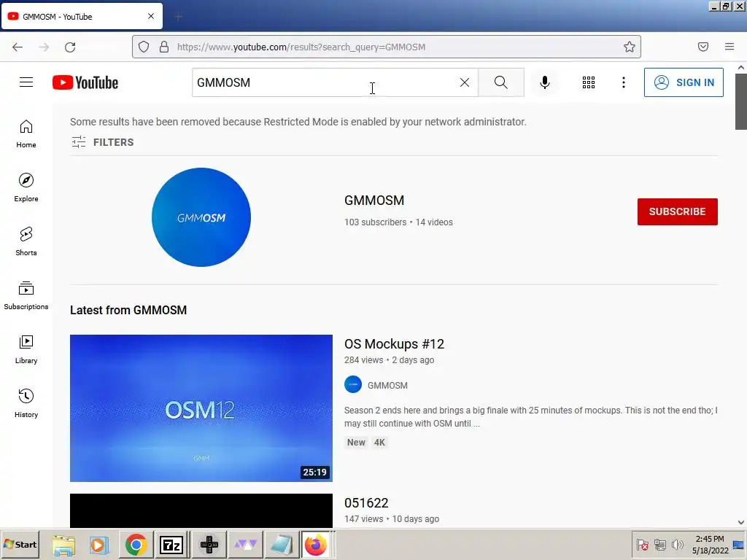Open the YouTube guide hamburger menu
The height and width of the screenshot is (560, 747).
click(26, 82)
